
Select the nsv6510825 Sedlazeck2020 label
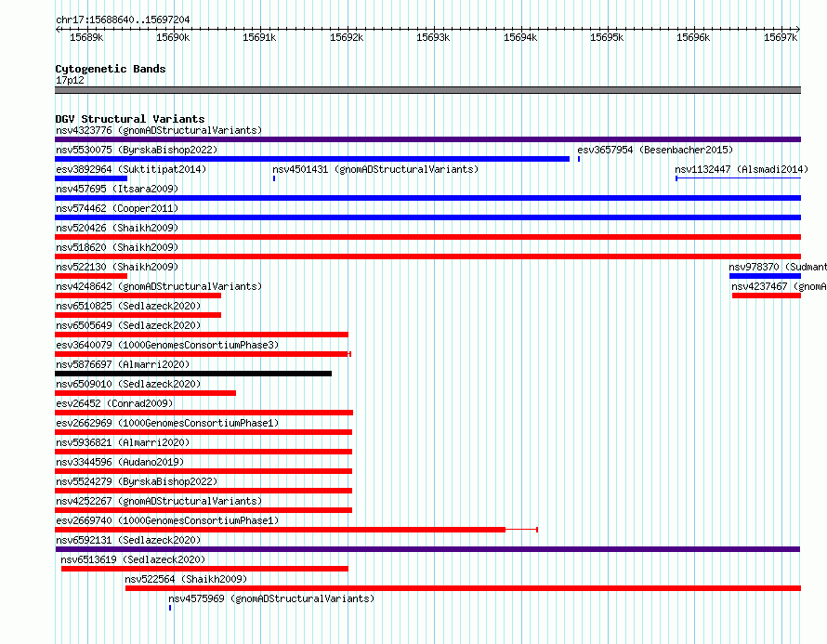[x=128, y=306]
